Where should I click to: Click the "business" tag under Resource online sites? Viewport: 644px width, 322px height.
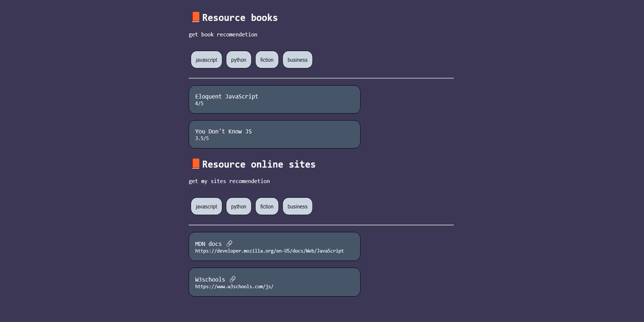click(297, 206)
